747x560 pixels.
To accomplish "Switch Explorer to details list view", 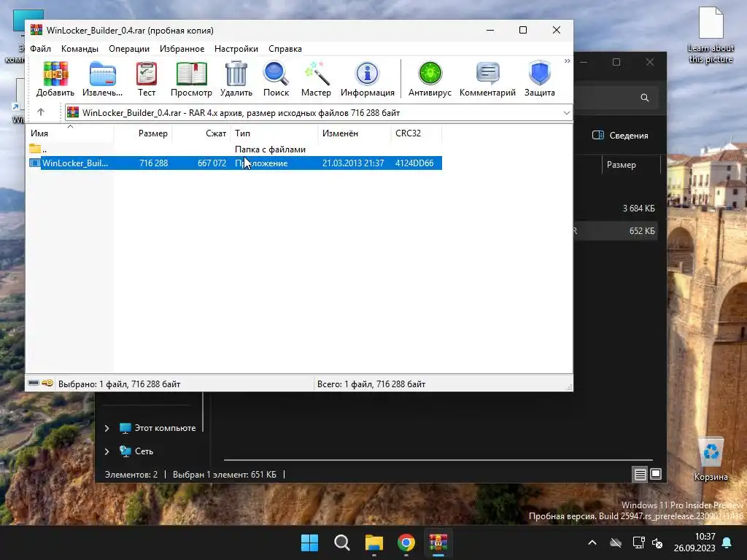I will tap(640, 474).
